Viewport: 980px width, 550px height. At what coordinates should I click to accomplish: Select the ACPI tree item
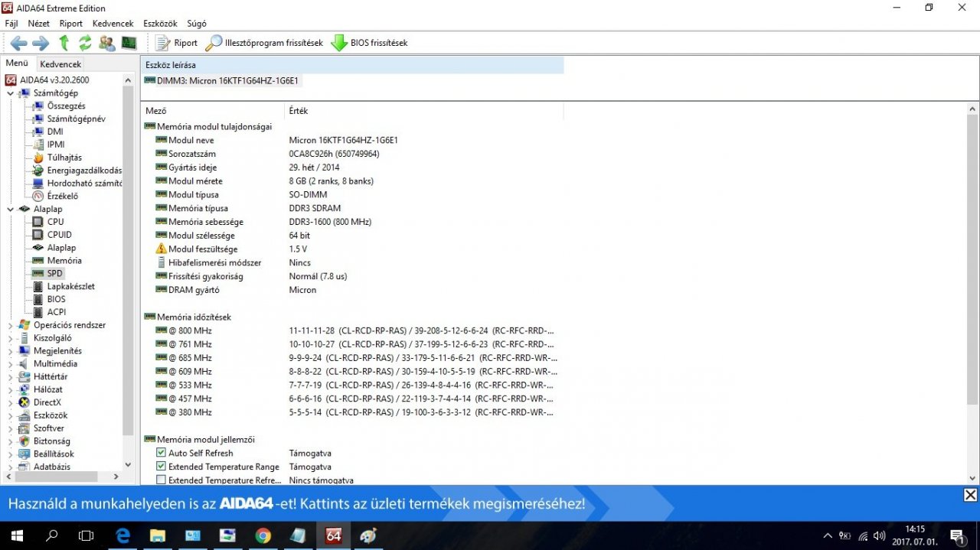pos(56,312)
